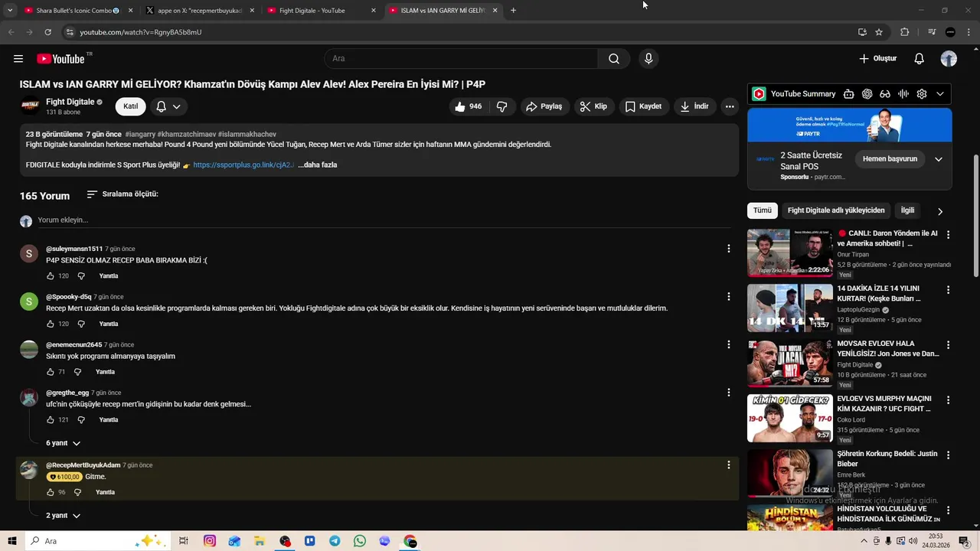The width and height of the screenshot is (980, 551).
Task: Dislike the video with thumbs down
Action: [x=502, y=106]
